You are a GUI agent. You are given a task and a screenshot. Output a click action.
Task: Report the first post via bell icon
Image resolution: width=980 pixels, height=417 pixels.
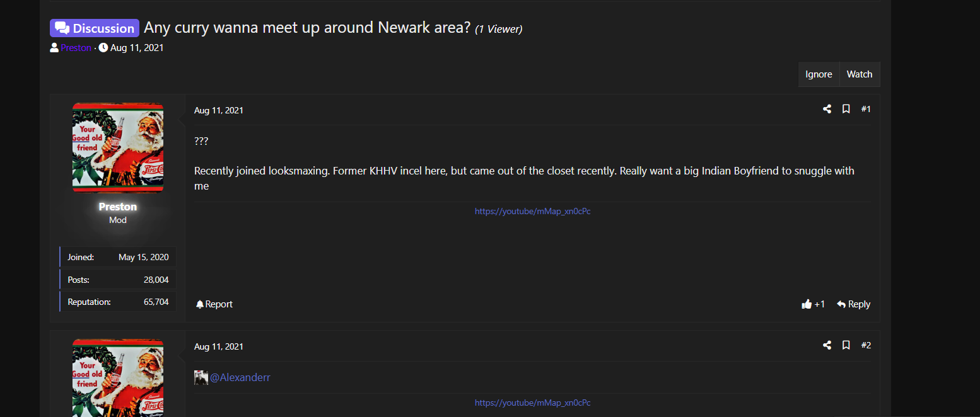[x=214, y=304]
